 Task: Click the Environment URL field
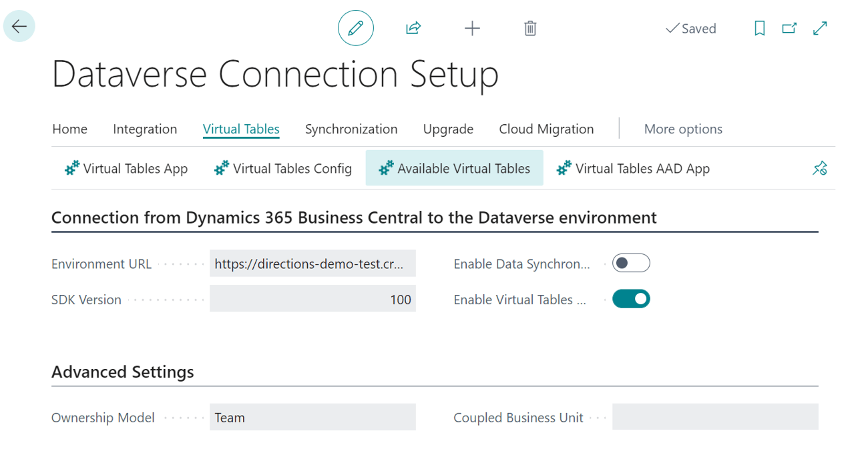click(312, 263)
